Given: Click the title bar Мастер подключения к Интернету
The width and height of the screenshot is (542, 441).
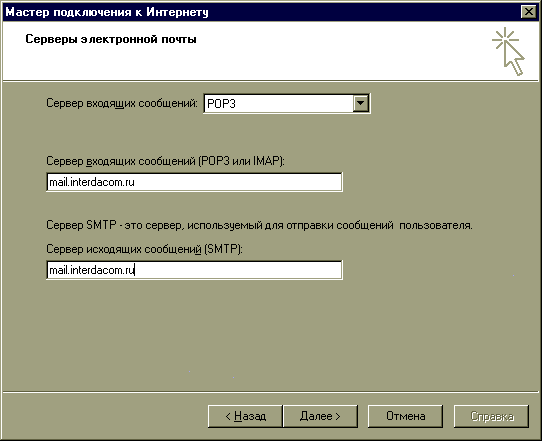Looking at the screenshot, I should [107, 12].
